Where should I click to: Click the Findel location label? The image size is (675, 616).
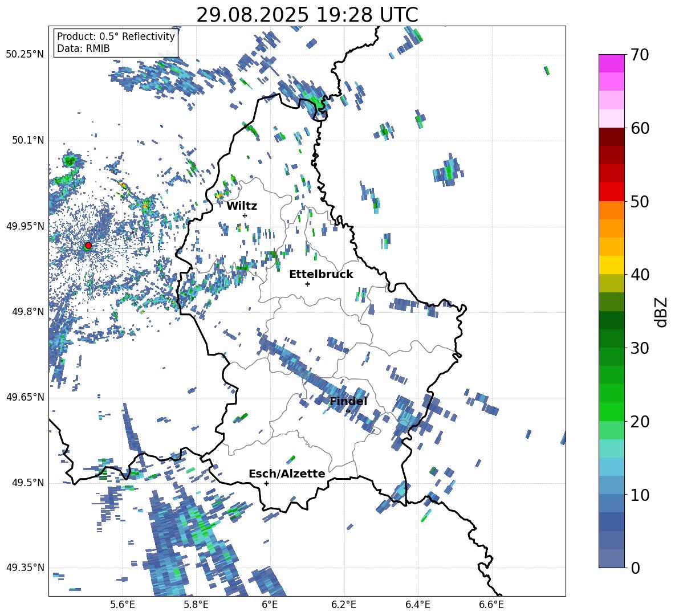348,401
